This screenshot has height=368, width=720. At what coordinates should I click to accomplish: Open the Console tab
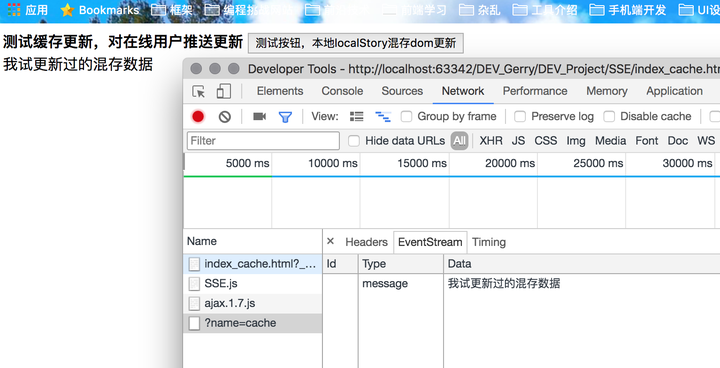(342, 91)
